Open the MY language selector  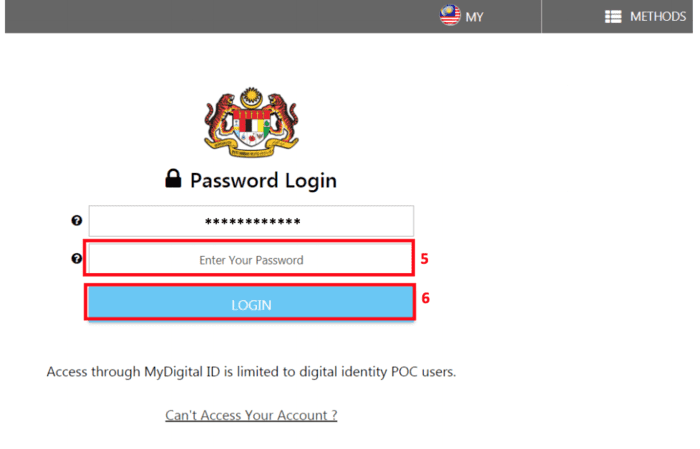click(474, 17)
